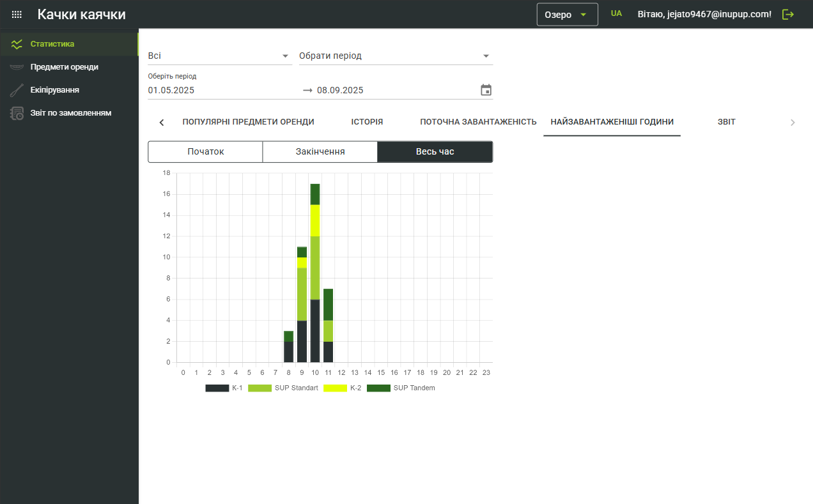Expand the Озеро location dropdown

567,14
